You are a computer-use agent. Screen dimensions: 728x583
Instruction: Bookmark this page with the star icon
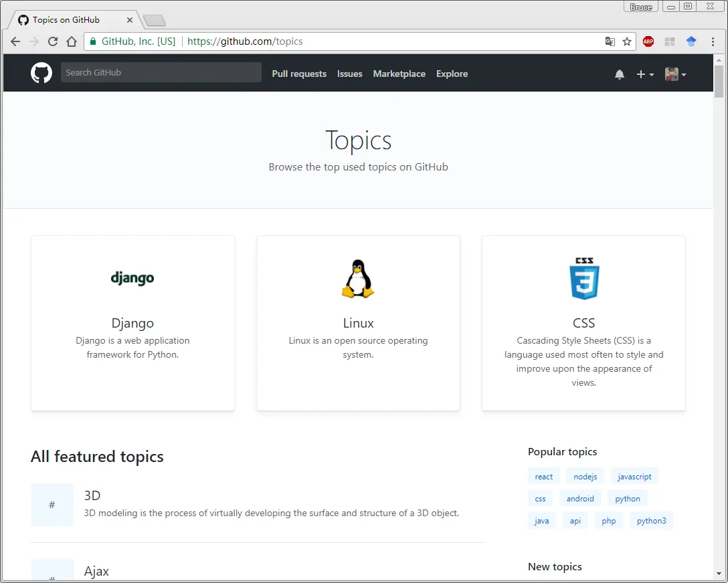pyautogui.click(x=627, y=41)
